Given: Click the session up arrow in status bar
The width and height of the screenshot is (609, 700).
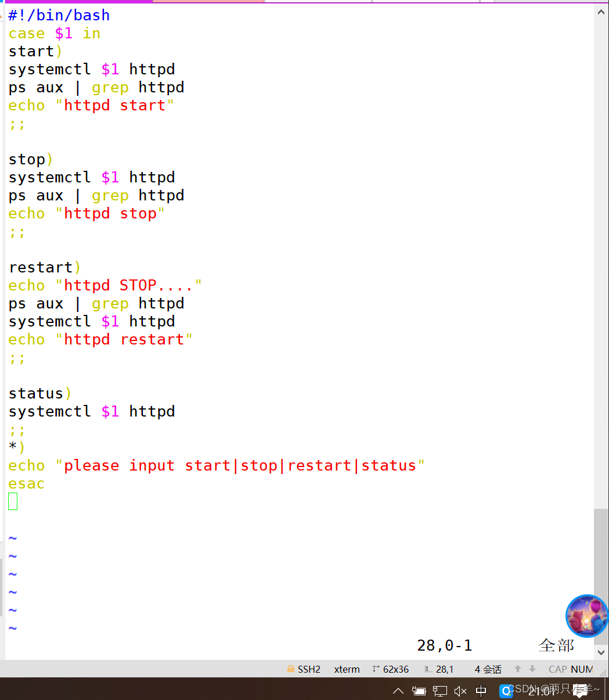Looking at the screenshot, I should click(x=518, y=669).
